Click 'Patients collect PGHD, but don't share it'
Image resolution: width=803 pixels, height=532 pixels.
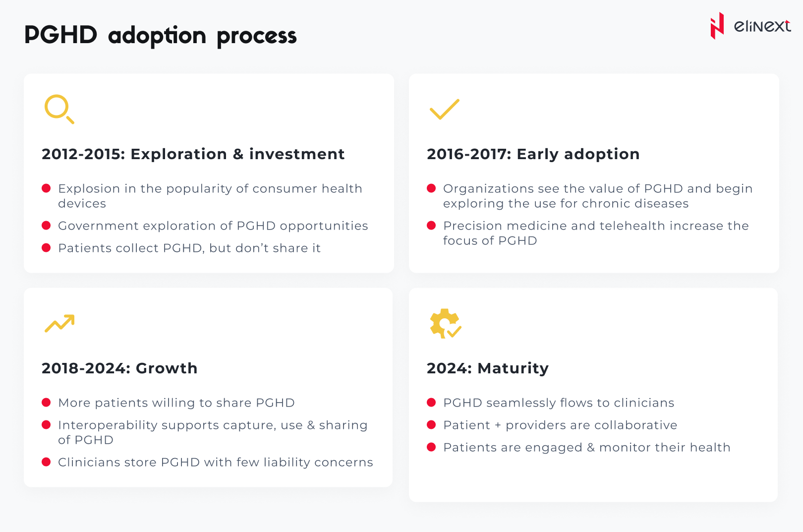point(189,248)
